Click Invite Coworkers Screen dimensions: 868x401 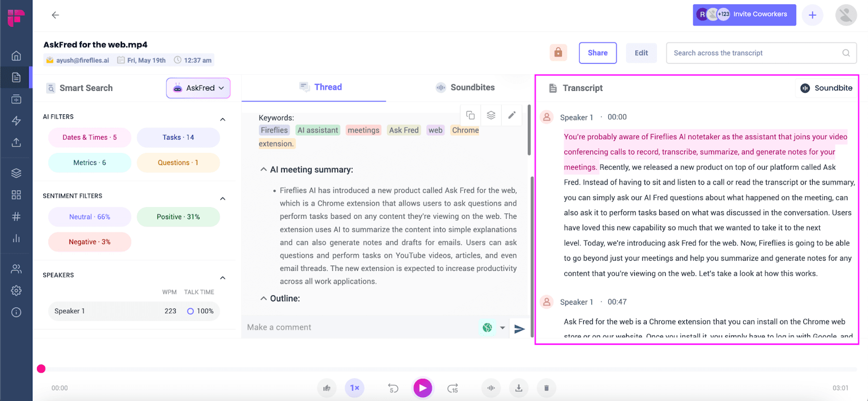pos(744,15)
